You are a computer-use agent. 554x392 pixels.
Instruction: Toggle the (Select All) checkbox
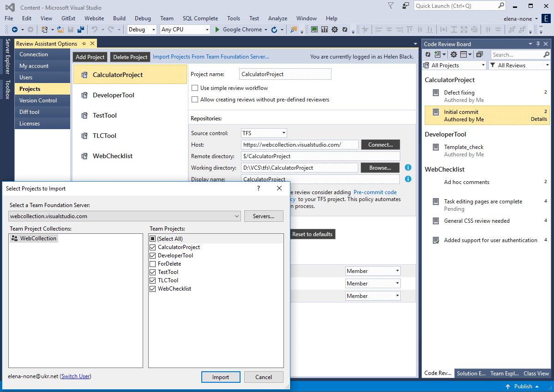tap(153, 239)
